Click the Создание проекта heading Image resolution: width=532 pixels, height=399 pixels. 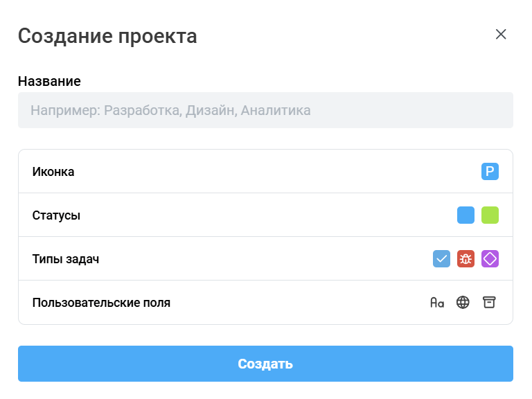pyautogui.click(x=107, y=36)
